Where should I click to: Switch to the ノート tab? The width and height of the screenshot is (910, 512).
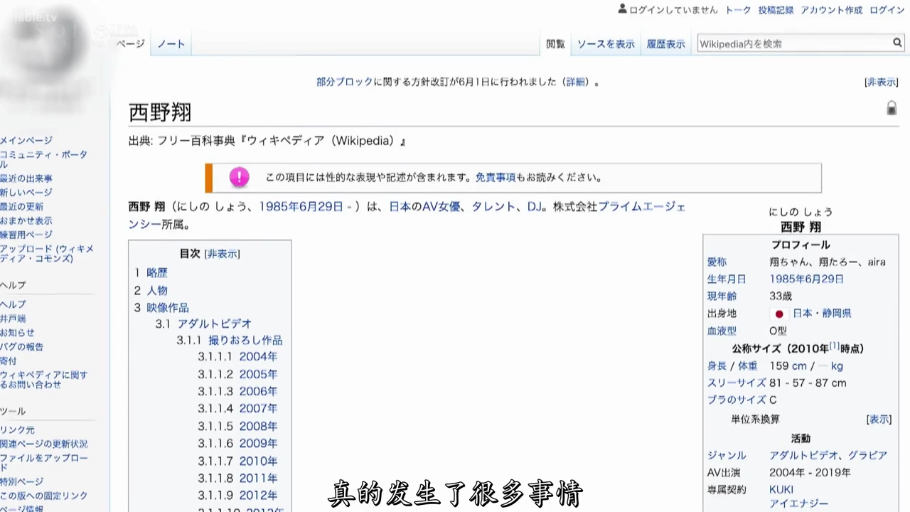click(x=170, y=44)
